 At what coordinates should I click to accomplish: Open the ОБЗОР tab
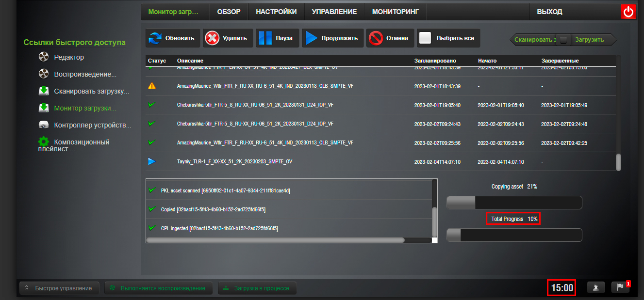pos(229,12)
